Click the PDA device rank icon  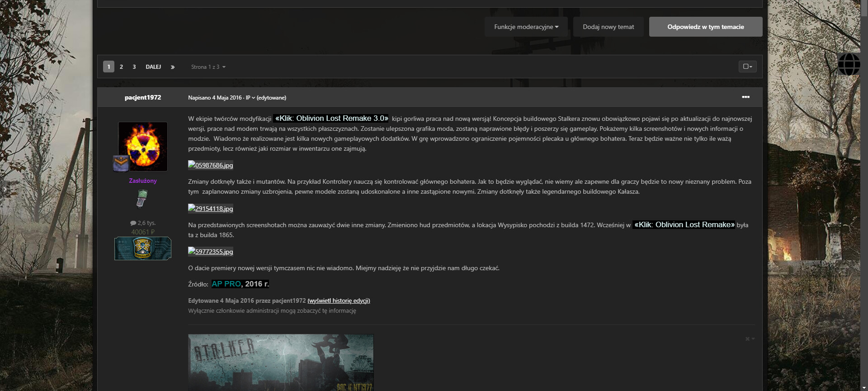pos(142,199)
